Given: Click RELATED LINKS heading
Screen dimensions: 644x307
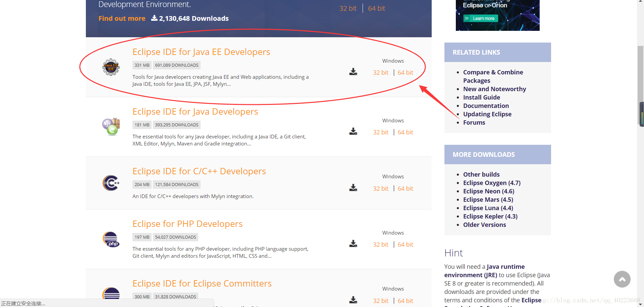Looking at the screenshot, I should click(x=476, y=53).
